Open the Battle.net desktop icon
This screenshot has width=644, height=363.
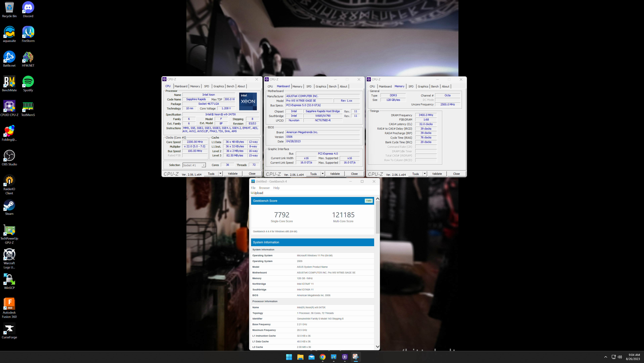(x=9, y=59)
